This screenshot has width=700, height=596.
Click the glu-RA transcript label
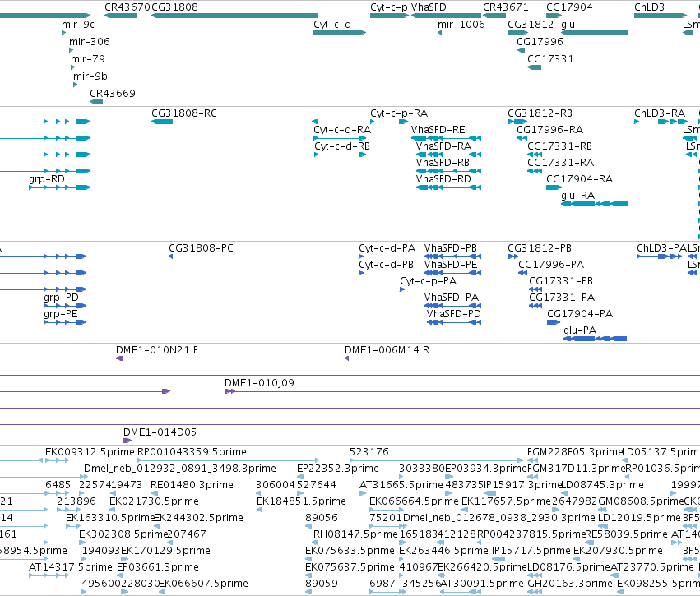click(577, 196)
